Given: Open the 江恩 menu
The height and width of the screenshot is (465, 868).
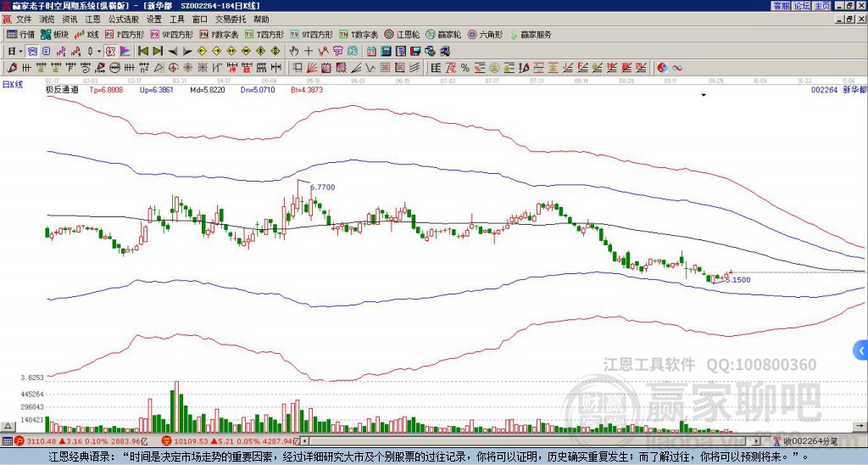Looking at the screenshot, I should 93,20.
